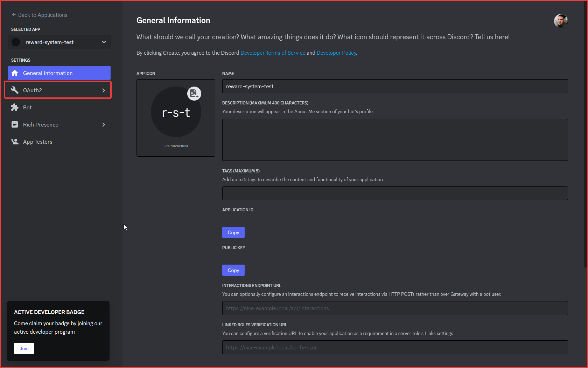Open the Developer Policy link
Screen dimensions: 588x368
tap(336, 53)
